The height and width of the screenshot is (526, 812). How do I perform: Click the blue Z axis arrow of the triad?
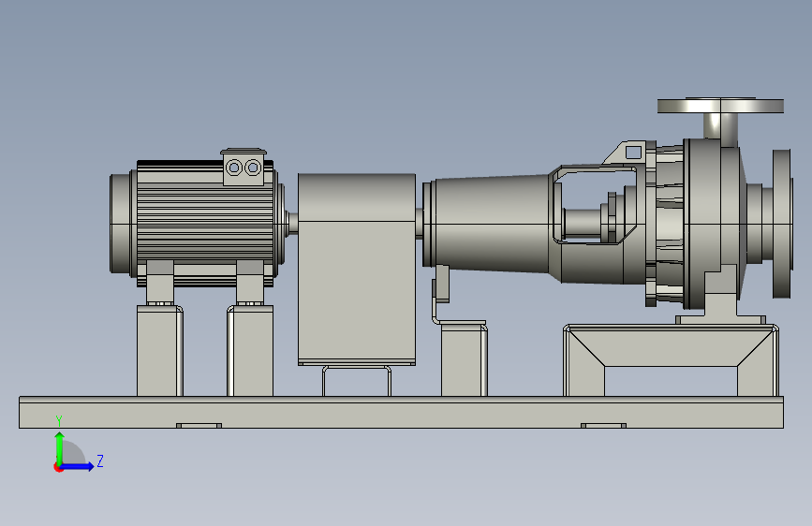click(x=78, y=466)
